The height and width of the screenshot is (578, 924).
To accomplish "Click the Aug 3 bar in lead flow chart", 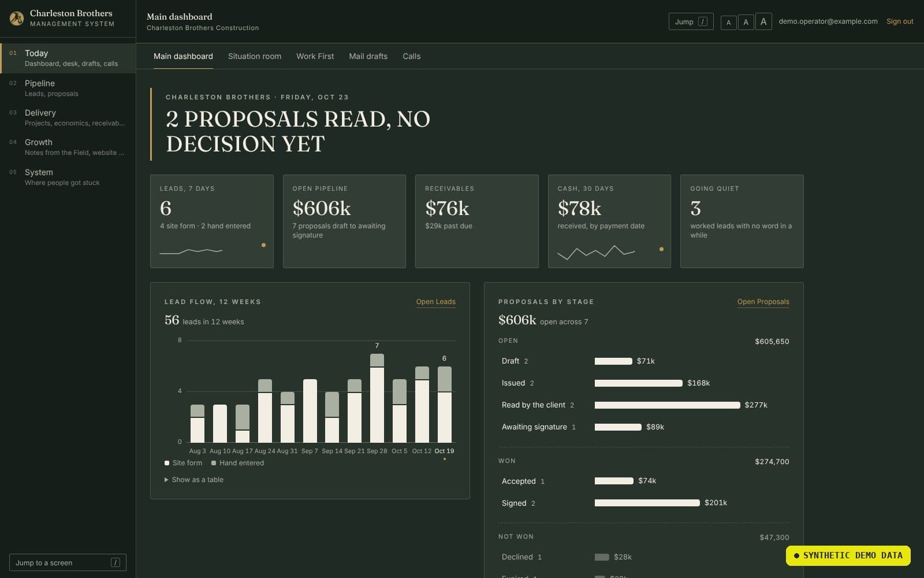I will click(198, 424).
